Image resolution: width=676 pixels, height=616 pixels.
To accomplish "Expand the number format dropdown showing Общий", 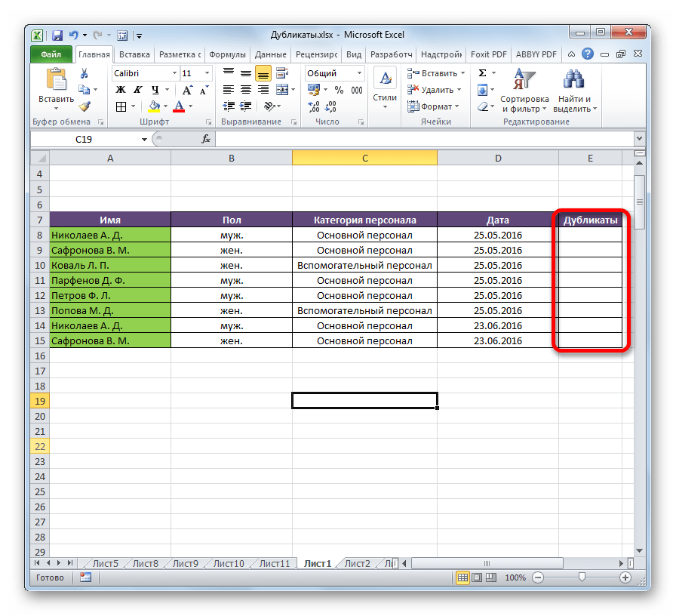I will (x=358, y=73).
